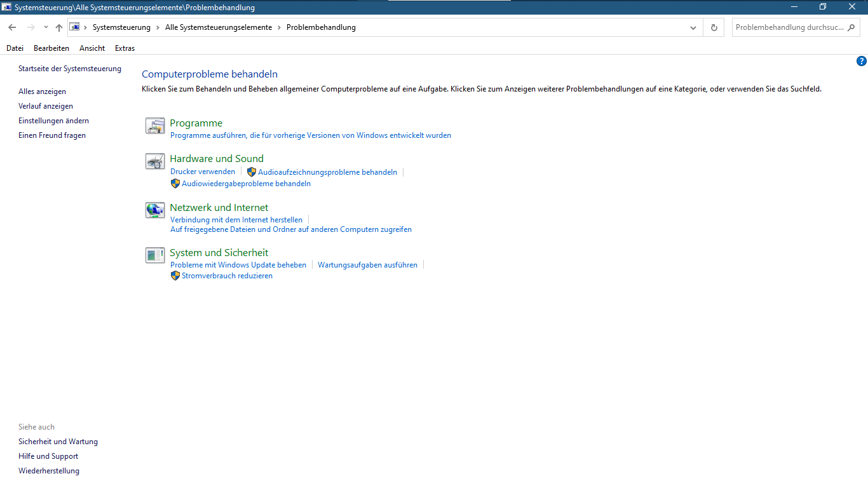Click the Netzwerk und Internet globe icon
Screen dimensions: 868x488
pos(154,210)
